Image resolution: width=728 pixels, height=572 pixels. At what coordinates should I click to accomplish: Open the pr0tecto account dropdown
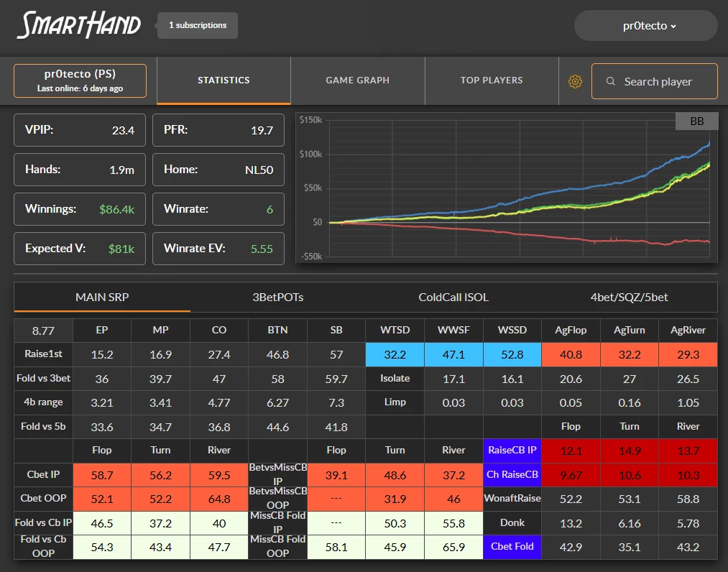click(x=646, y=26)
